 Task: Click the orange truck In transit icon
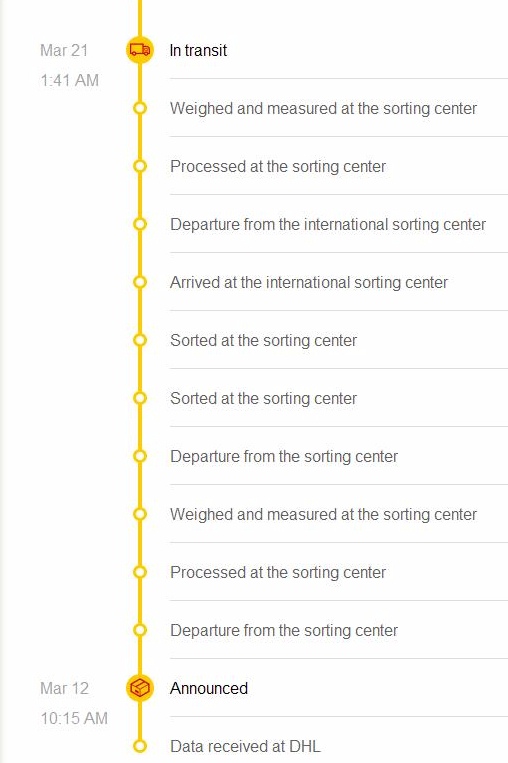[140, 50]
